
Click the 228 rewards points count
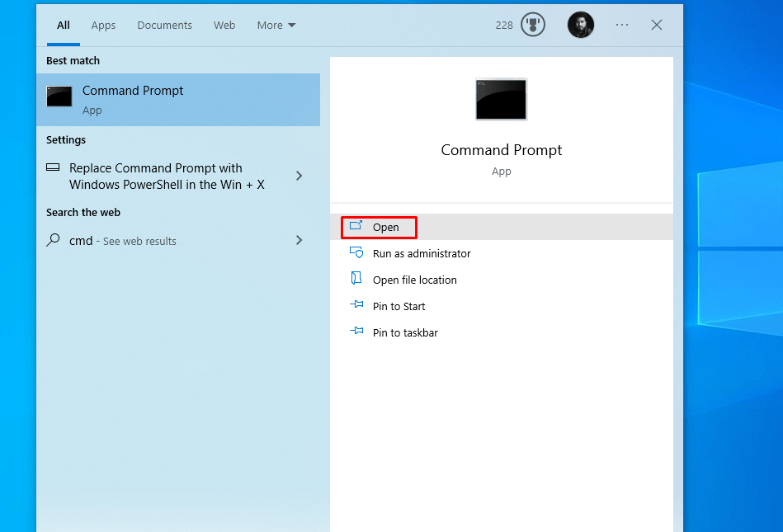pos(504,25)
